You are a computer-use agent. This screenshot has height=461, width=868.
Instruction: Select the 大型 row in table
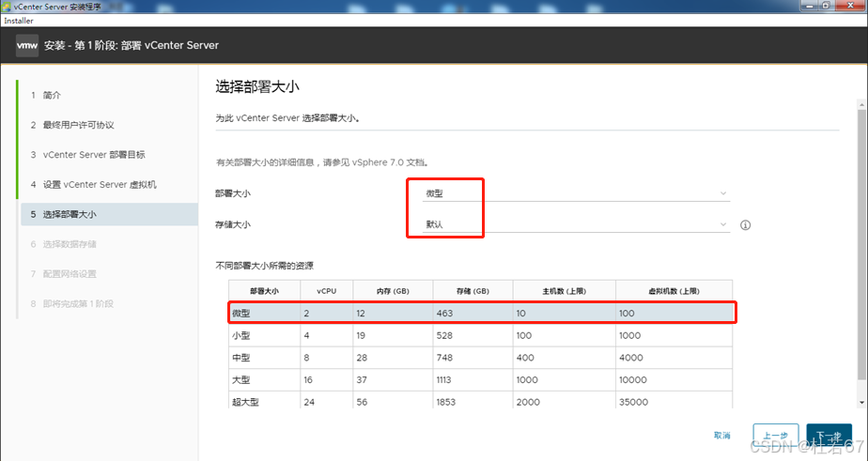coord(481,379)
